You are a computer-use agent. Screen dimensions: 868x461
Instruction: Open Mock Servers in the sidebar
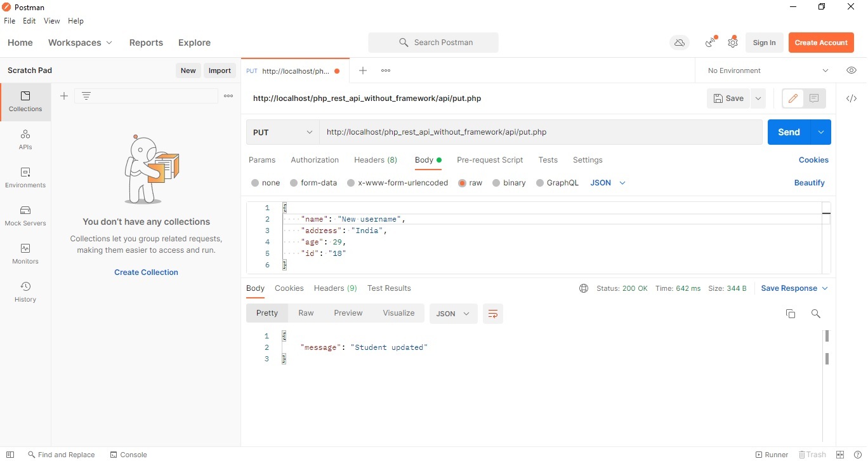tap(25, 215)
